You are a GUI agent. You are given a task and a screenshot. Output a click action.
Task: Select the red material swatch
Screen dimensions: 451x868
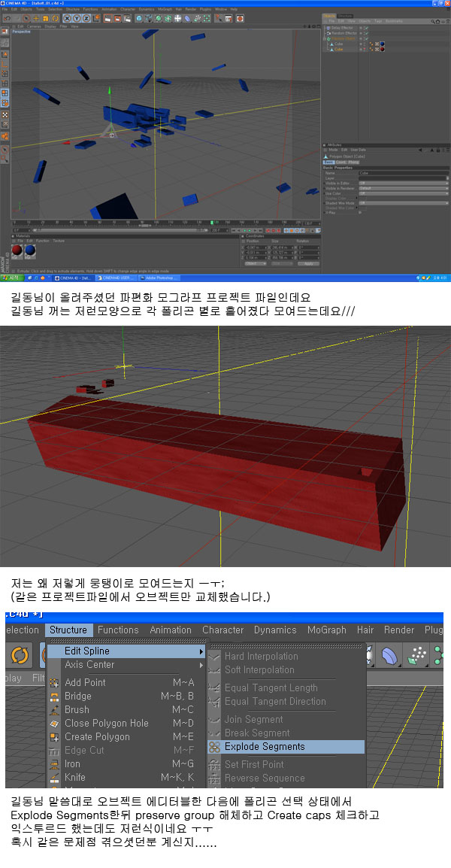click(17, 250)
